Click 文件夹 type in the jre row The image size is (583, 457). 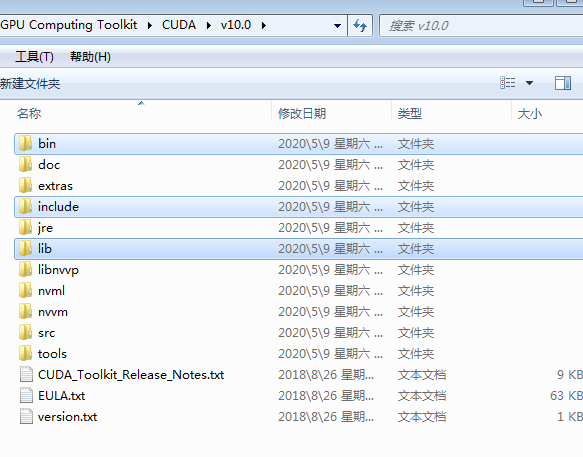(x=416, y=228)
